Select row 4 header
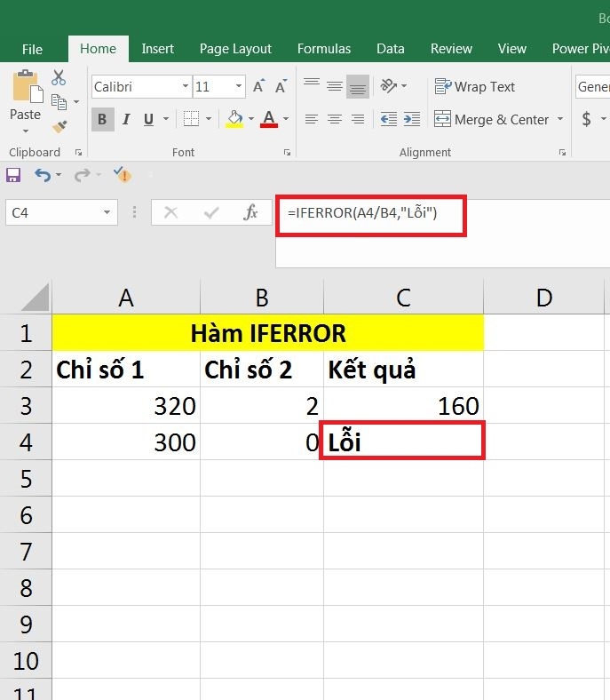Screen dimensions: 610x700 pos(26,442)
